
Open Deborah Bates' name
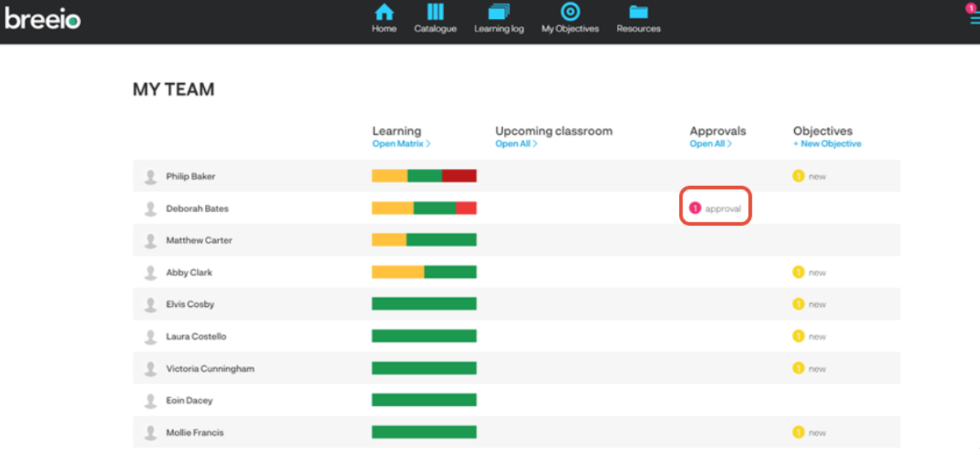[197, 208]
